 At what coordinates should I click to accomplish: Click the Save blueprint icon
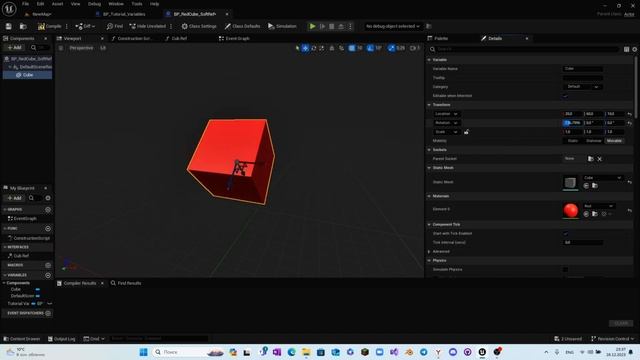point(9,26)
